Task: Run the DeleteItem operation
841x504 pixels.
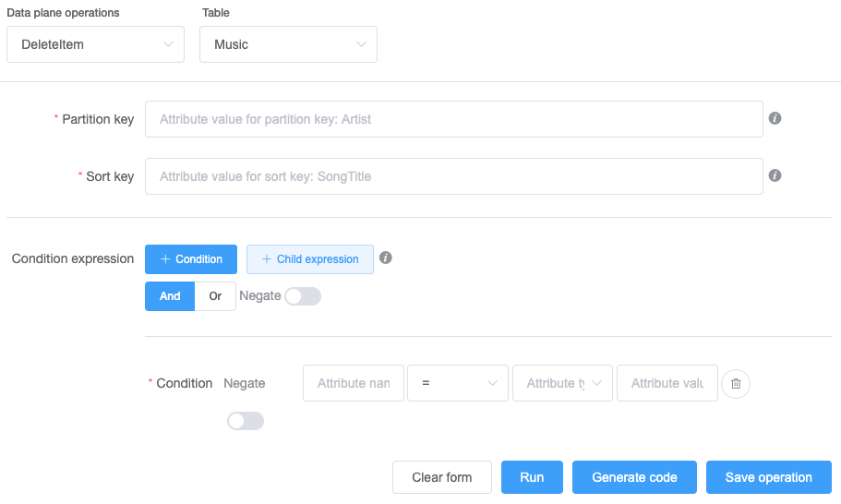Action: point(532,477)
